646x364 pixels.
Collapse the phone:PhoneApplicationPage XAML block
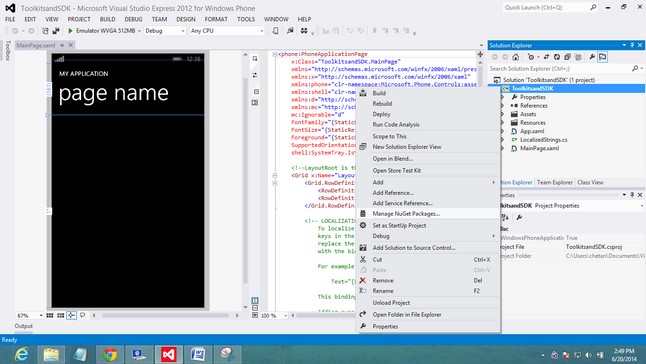click(x=275, y=54)
